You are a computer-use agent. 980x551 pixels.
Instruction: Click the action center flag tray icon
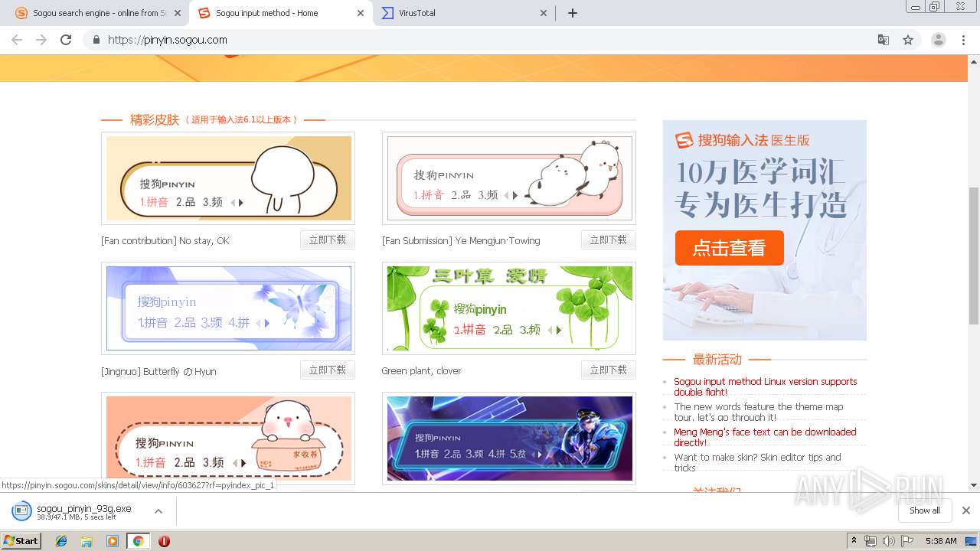(906, 541)
